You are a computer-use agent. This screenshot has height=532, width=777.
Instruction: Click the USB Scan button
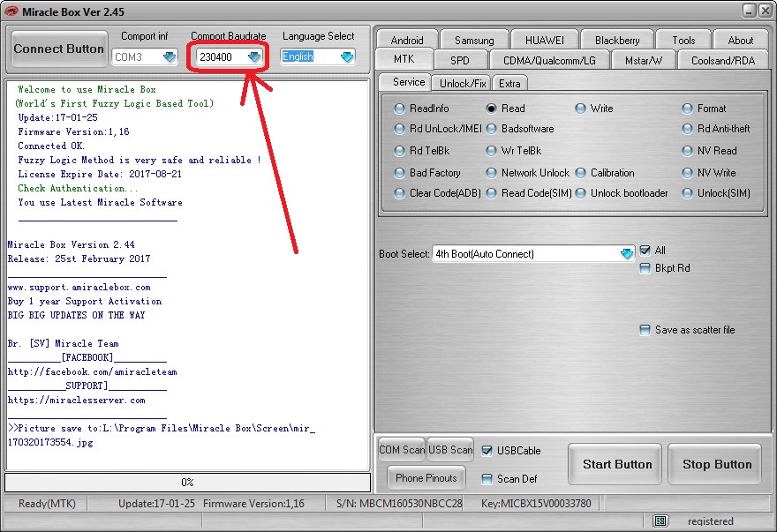450,450
